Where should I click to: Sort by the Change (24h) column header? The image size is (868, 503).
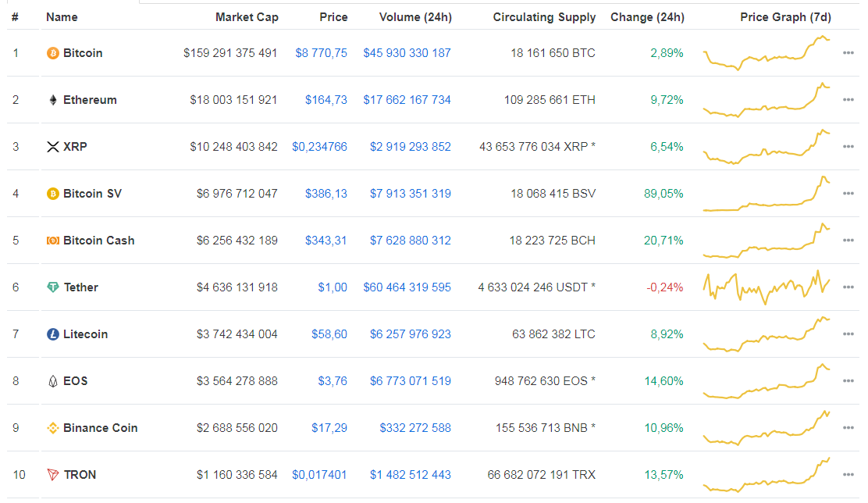point(647,17)
